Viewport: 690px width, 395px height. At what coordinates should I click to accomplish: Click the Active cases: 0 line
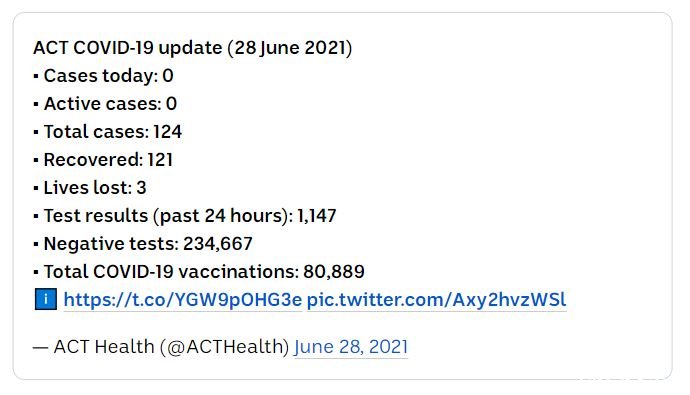105,104
